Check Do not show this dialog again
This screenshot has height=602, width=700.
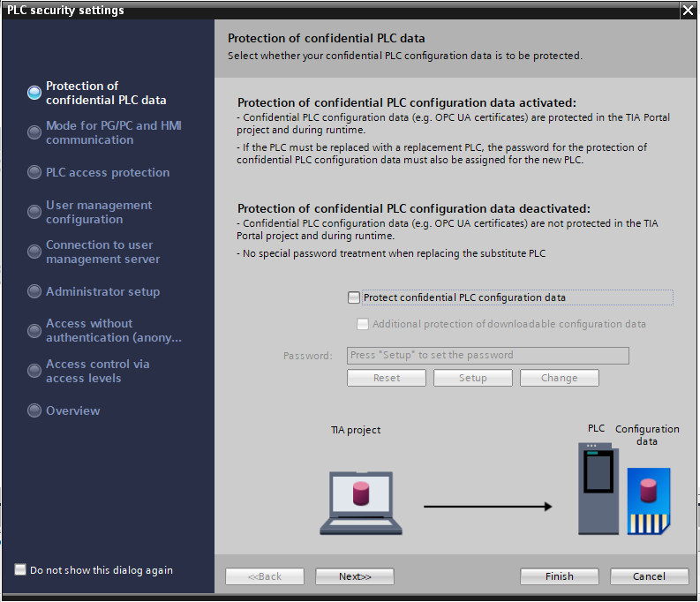click(x=20, y=569)
